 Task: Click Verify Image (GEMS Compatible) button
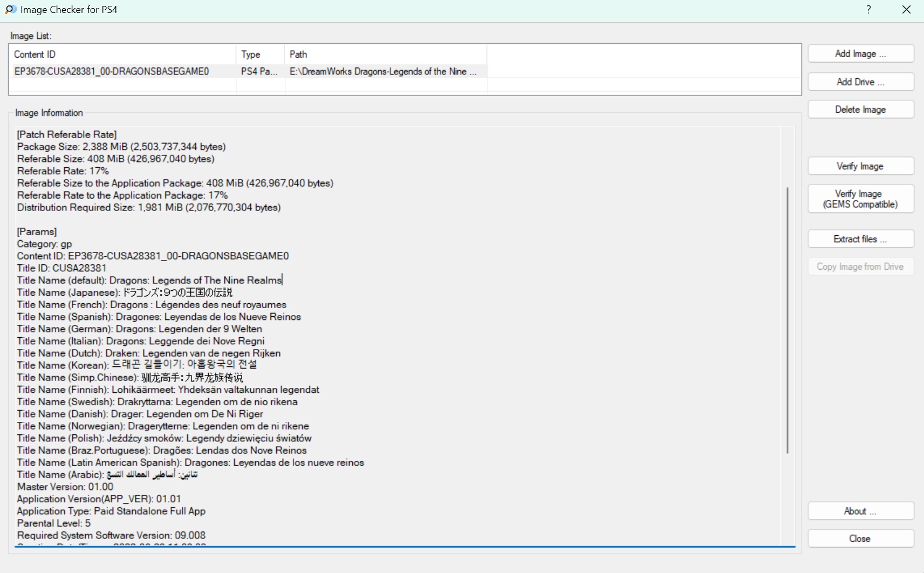[x=860, y=199]
